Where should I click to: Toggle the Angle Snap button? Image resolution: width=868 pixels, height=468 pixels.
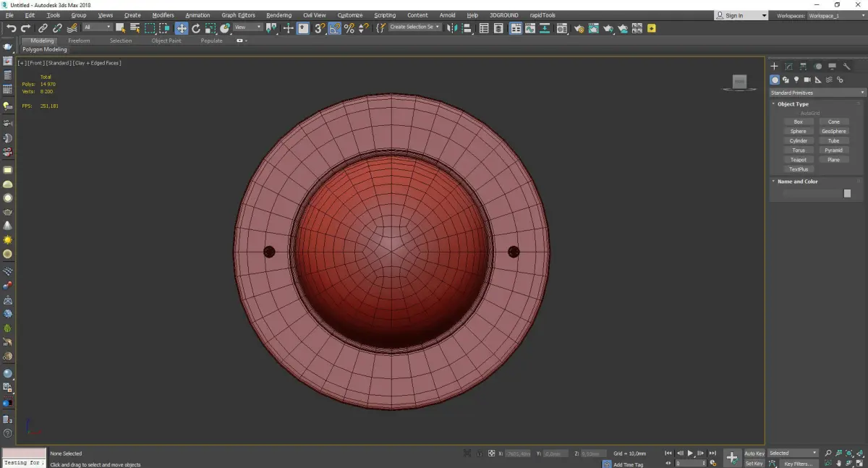335,28
